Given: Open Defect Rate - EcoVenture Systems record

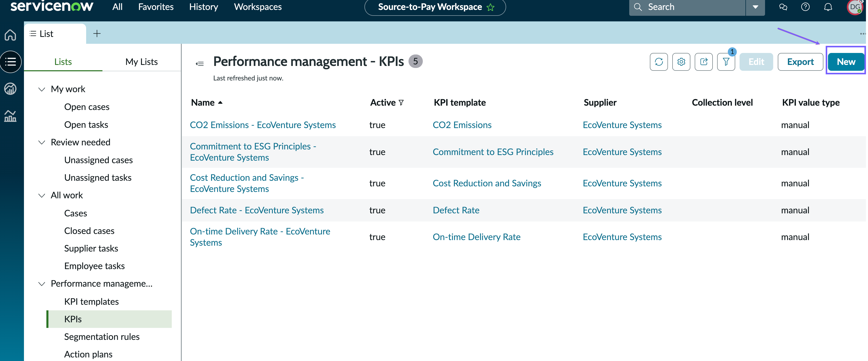Looking at the screenshot, I should (x=256, y=210).
